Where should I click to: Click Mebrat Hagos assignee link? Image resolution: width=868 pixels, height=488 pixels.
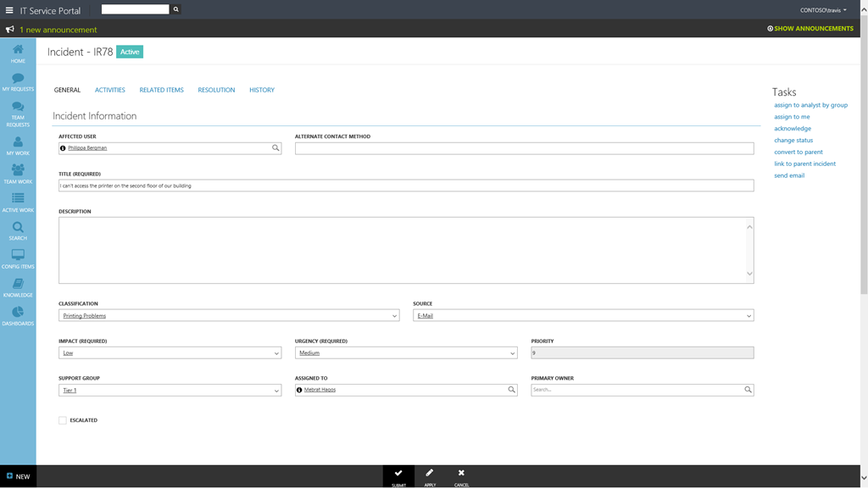(320, 390)
